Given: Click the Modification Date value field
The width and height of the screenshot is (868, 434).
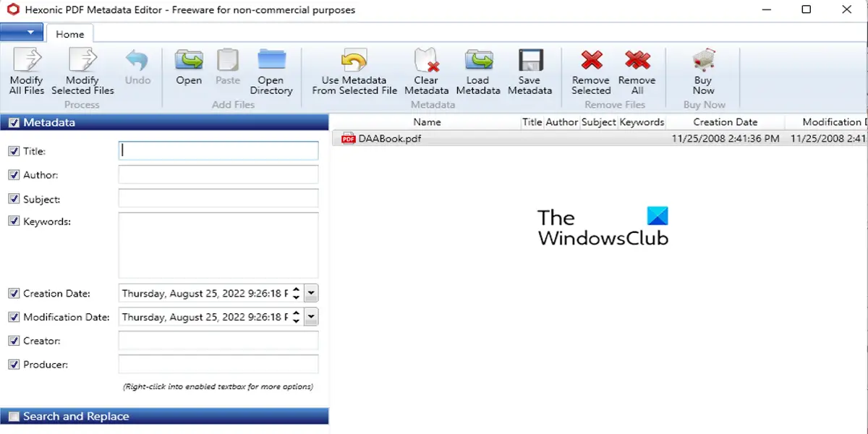Looking at the screenshot, I should [x=205, y=317].
